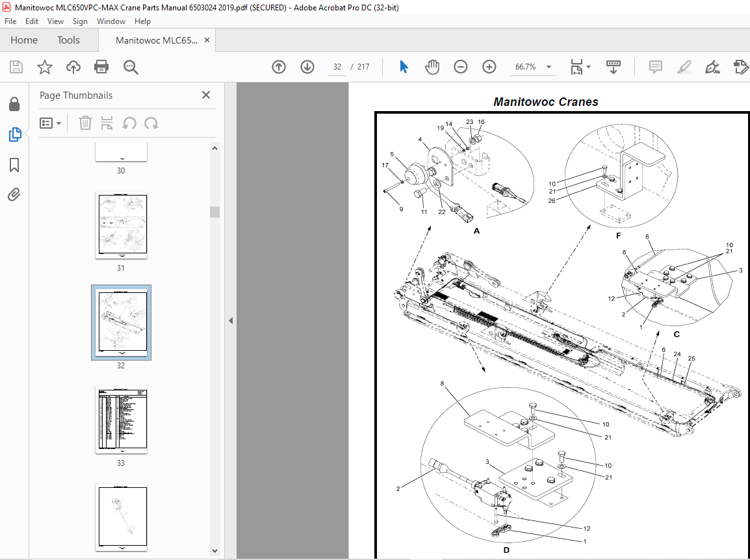Rotate pages counterclockwise

[129, 123]
